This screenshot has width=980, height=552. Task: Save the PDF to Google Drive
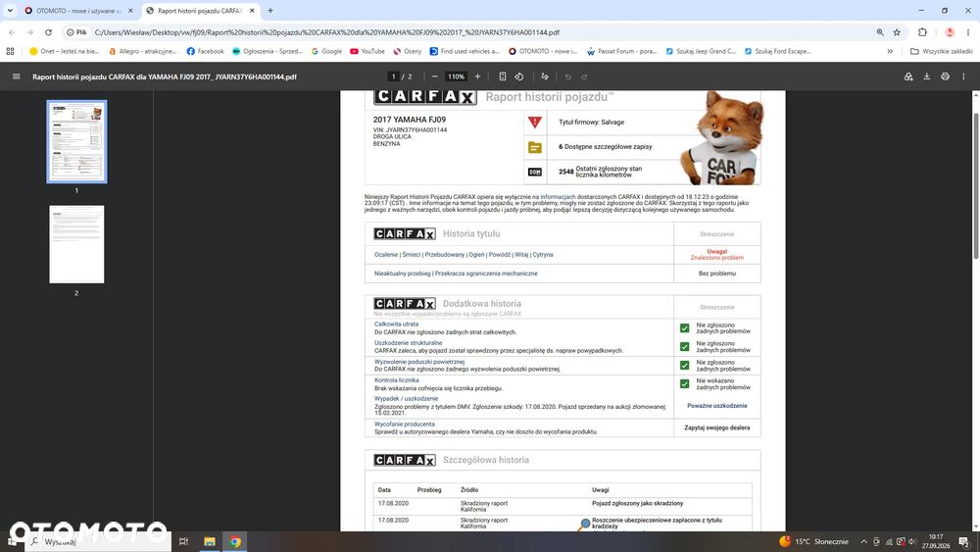[908, 76]
